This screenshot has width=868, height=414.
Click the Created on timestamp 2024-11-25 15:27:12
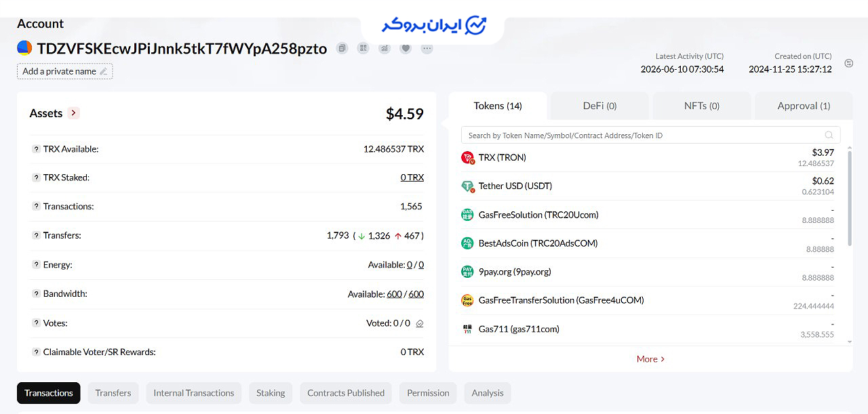click(790, 69)
